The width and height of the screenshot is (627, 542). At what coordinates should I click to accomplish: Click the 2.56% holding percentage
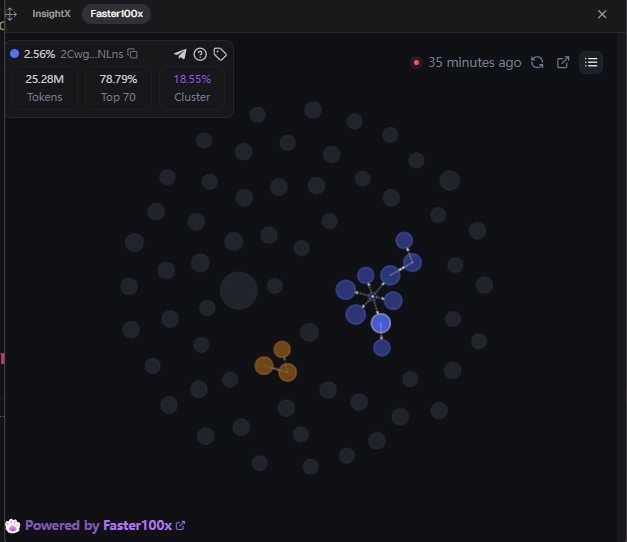click(39, 54)
